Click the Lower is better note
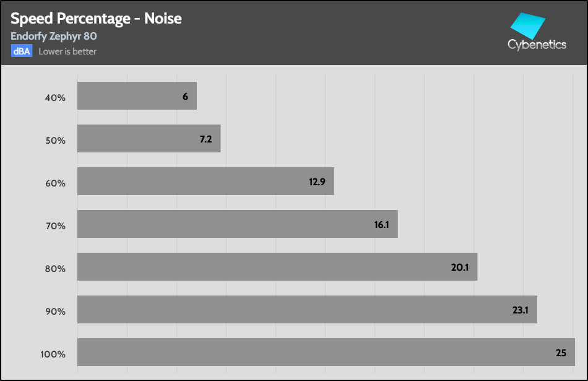The width and height of the screenshot is (588, 381). (x=67, y=51)
